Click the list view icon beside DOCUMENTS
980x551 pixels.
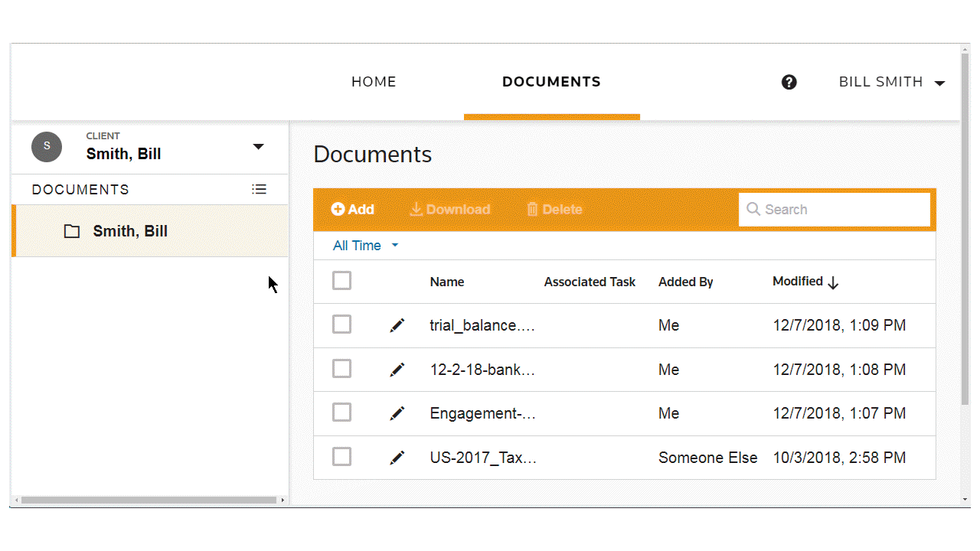click(x=259, y=189)
